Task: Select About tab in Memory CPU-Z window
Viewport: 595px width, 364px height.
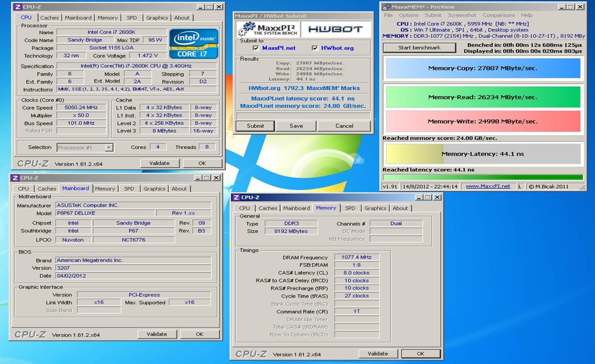Action: 400,208
